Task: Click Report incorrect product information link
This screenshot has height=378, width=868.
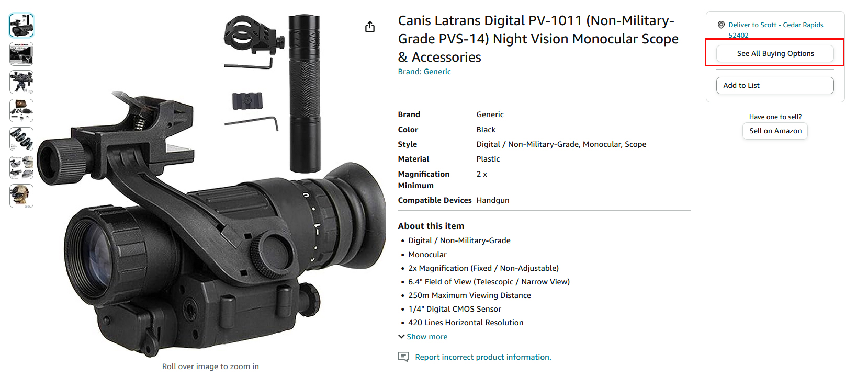Action: [x=483, y=357]
